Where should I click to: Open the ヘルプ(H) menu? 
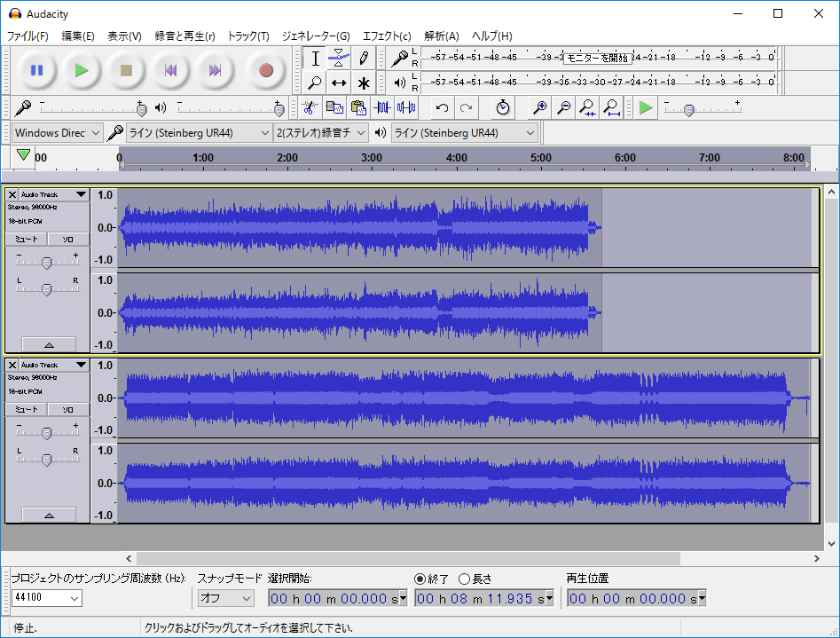(x=491, y=35)
